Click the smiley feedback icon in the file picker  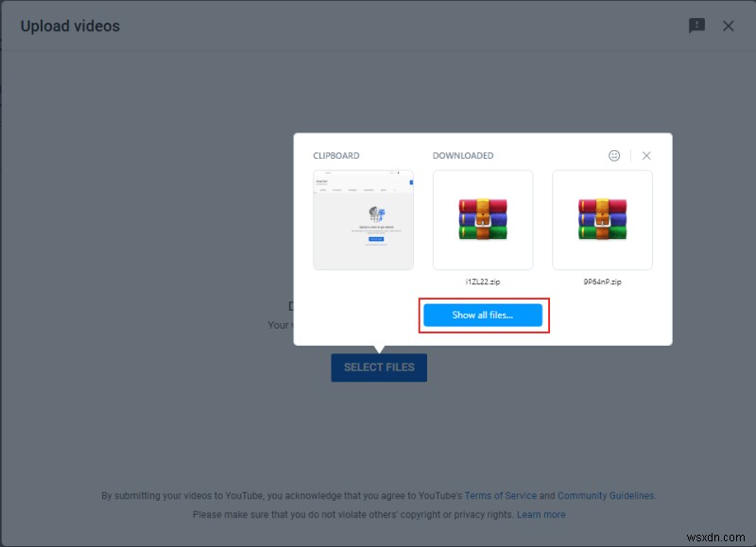pos(616,155)
